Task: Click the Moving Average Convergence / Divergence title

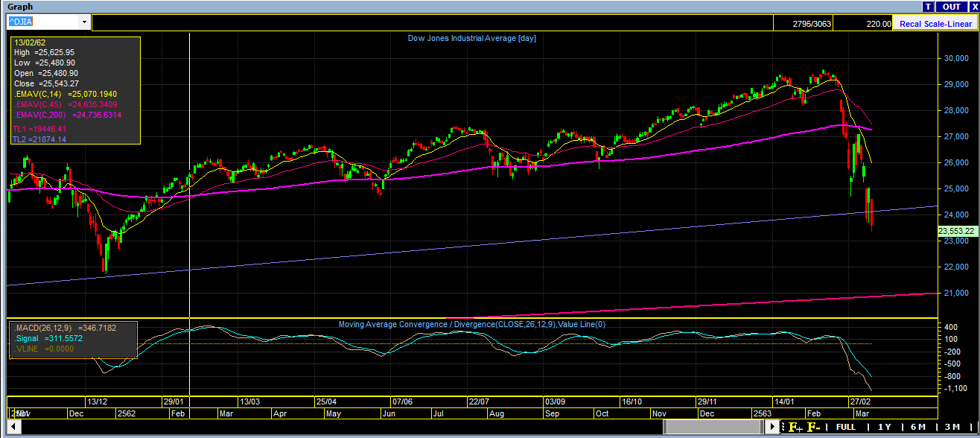Action: click(x=472, y=324)
